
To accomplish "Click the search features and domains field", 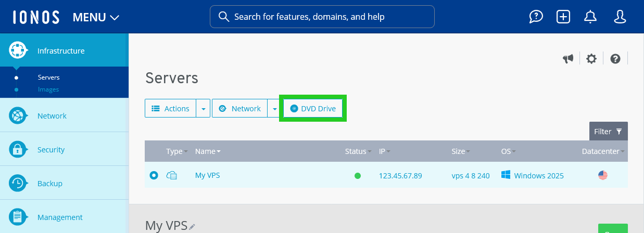I will tap(322, 17).
